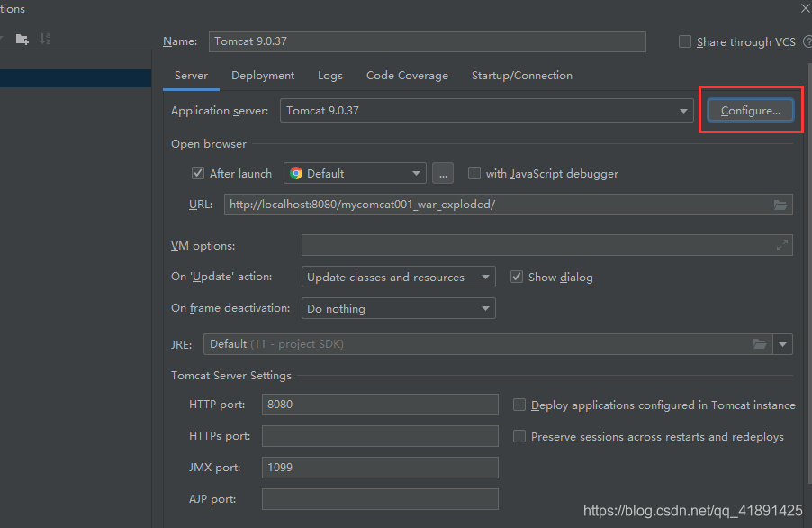Click the Configure... button
Viewport: 812px width, 528px height.
click(750, 111)
